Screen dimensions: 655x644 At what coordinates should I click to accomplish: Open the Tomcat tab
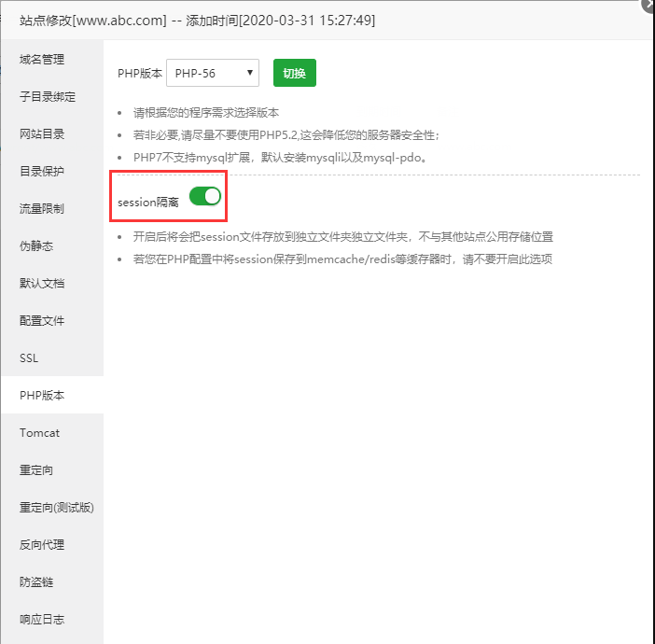[x=52, y=432]
